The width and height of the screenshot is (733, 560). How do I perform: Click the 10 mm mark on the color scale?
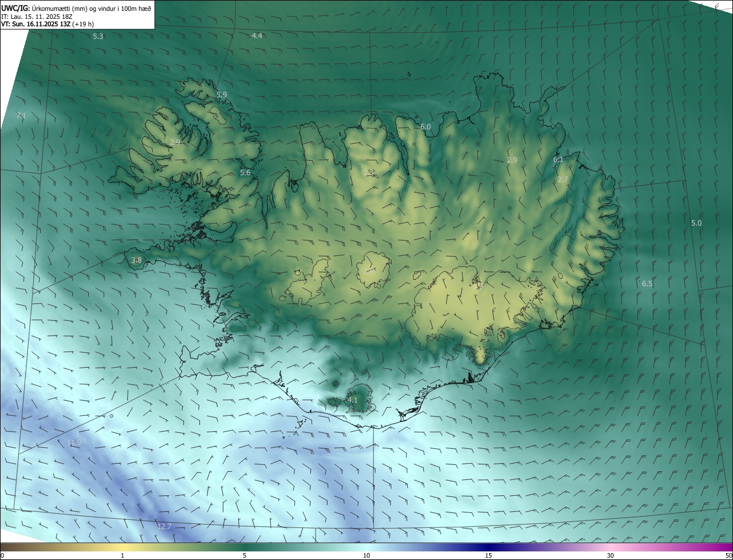366,555
